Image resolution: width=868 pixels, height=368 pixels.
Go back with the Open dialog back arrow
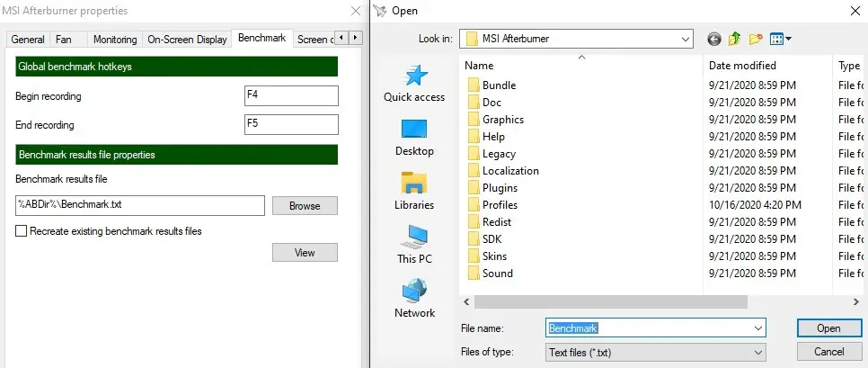714,39
